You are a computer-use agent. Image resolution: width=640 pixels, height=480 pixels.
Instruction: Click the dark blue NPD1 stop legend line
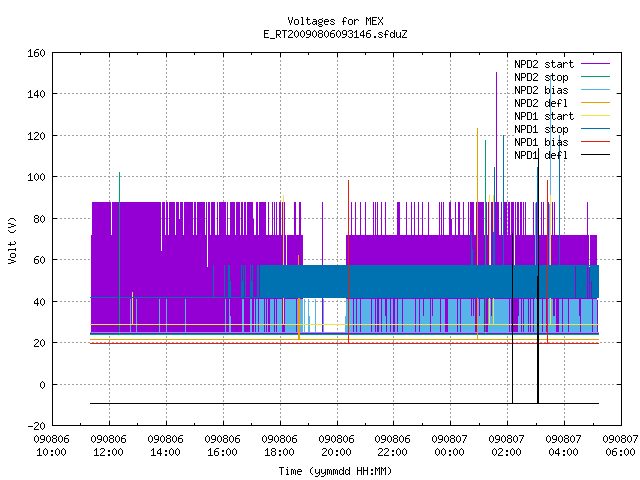pos(595,129)
